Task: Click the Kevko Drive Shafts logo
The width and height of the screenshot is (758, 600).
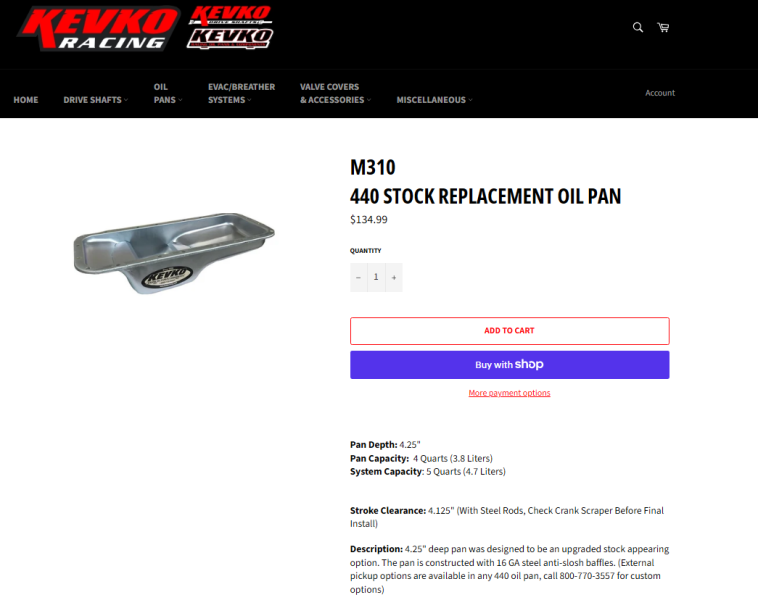Action: click(230, 15)
